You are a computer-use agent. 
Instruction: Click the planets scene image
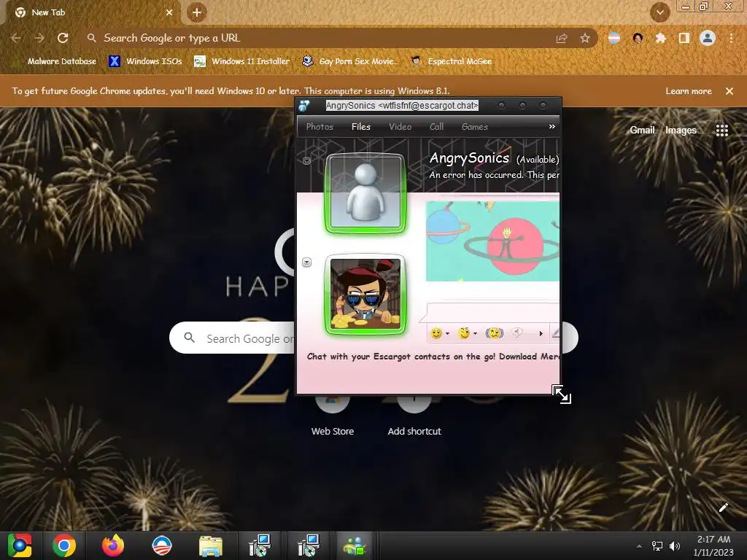(492, 241)
